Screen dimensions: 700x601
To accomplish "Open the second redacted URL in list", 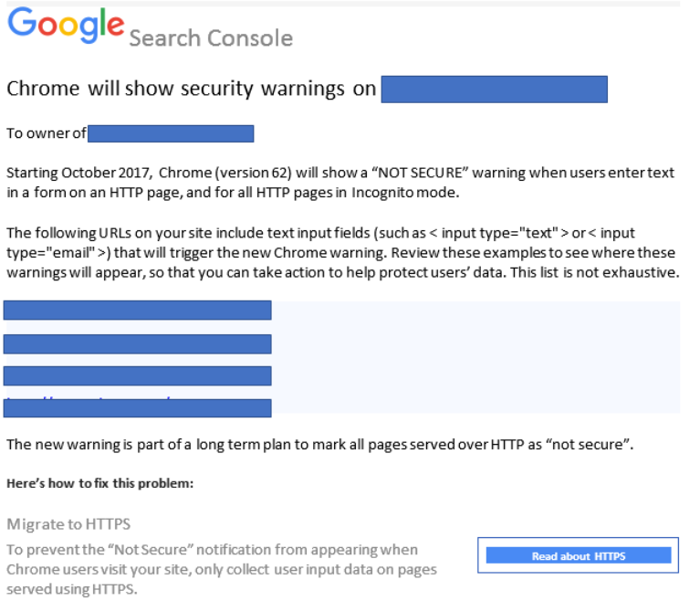I will (x=138, y=344).
